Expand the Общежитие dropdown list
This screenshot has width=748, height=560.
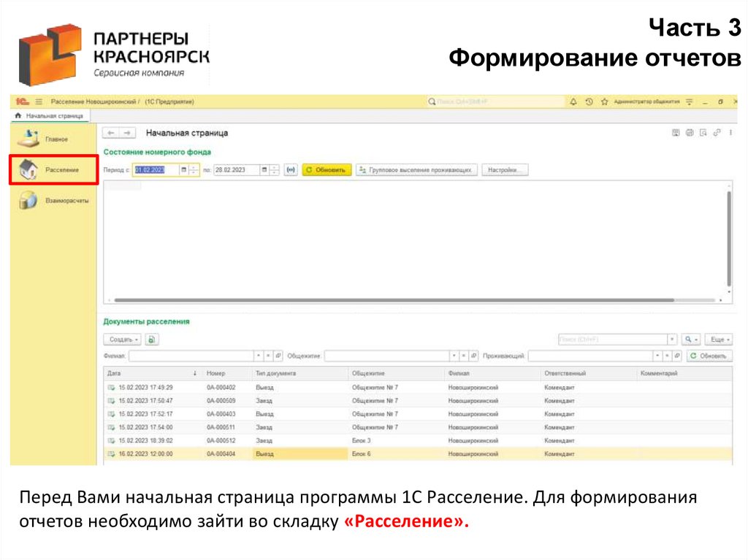tap(454, 356)
